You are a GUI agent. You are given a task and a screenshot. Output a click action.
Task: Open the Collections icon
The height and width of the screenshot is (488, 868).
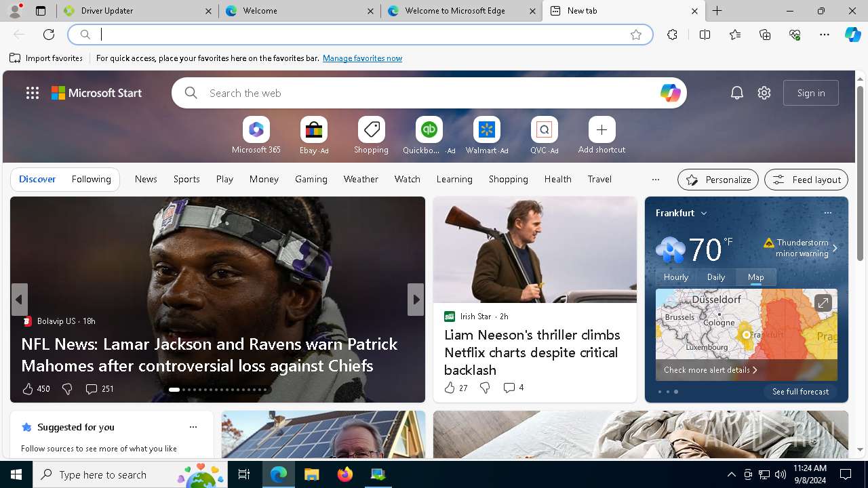pos(765,35)
